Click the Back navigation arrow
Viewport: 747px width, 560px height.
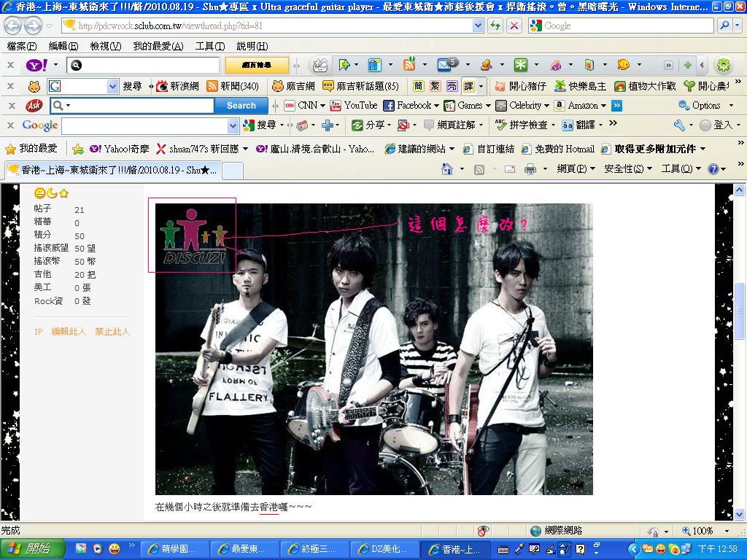[13, 26]
